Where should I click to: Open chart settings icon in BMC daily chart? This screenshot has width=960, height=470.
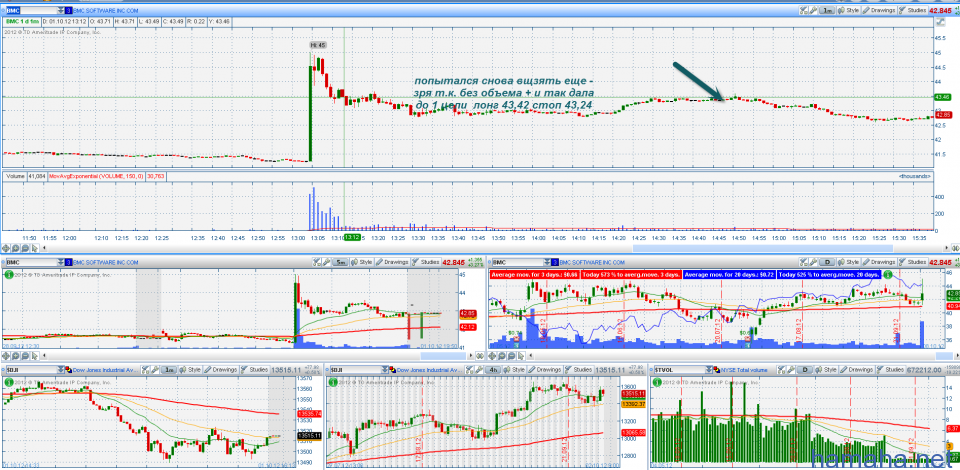pos(804,262)
